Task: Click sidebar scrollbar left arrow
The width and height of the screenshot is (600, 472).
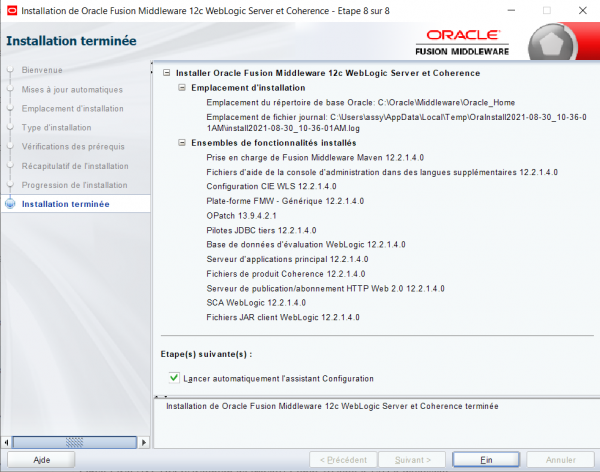Action: [x=6, y=443]
